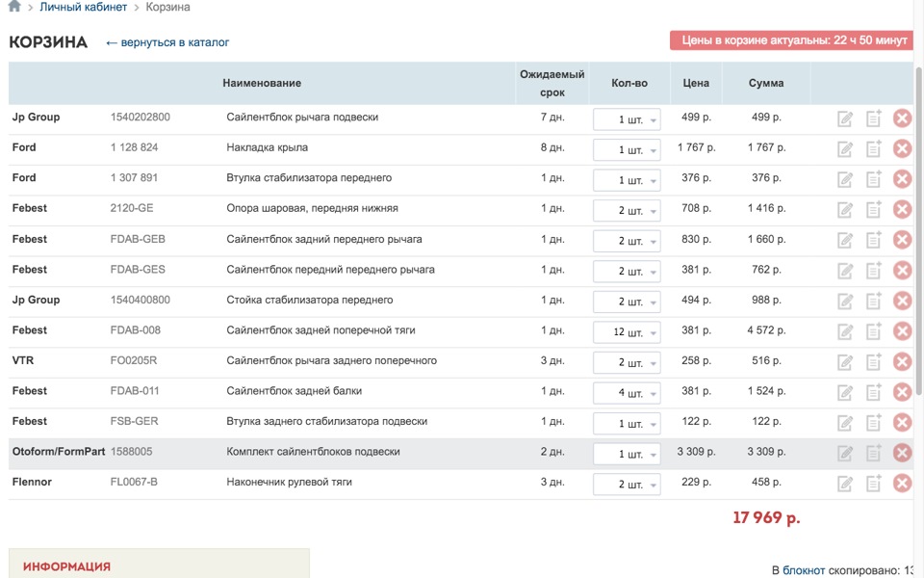This screenshot has width=924, height=578.
Task: Open quantity dropdown for Febest FDAB-GEB
Action: [x=627, y=241]
